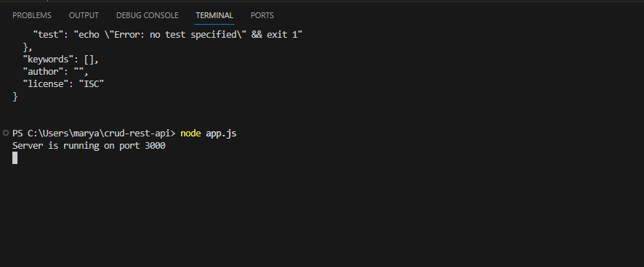
Task: Click the closing curly brace of the JSON
Action: (15, 96)
